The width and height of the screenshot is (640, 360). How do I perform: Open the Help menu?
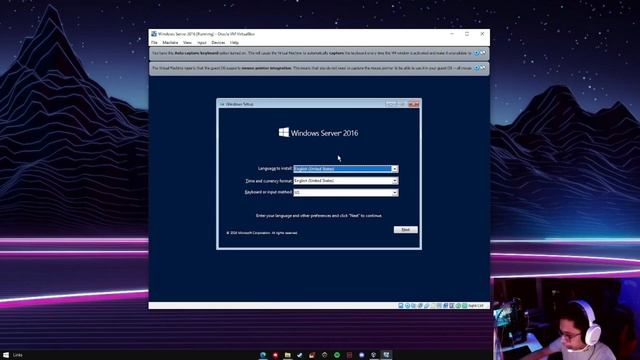(x=234, y=42)
